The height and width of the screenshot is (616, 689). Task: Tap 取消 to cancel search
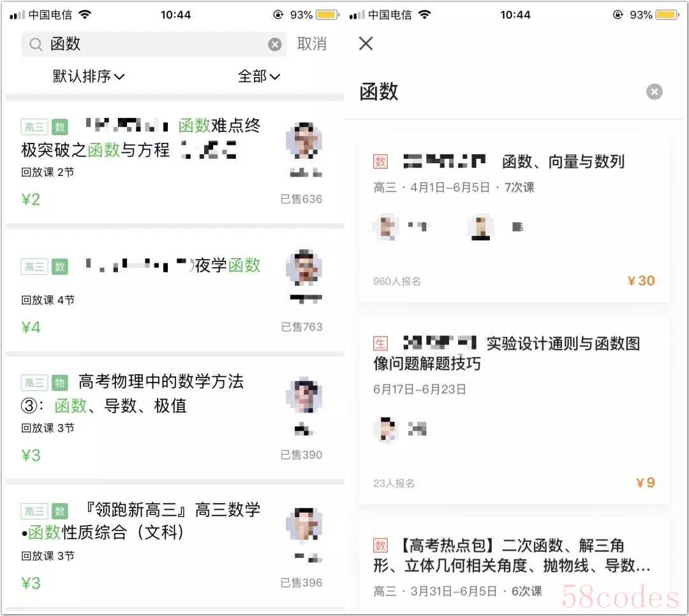tap(311, 44)
